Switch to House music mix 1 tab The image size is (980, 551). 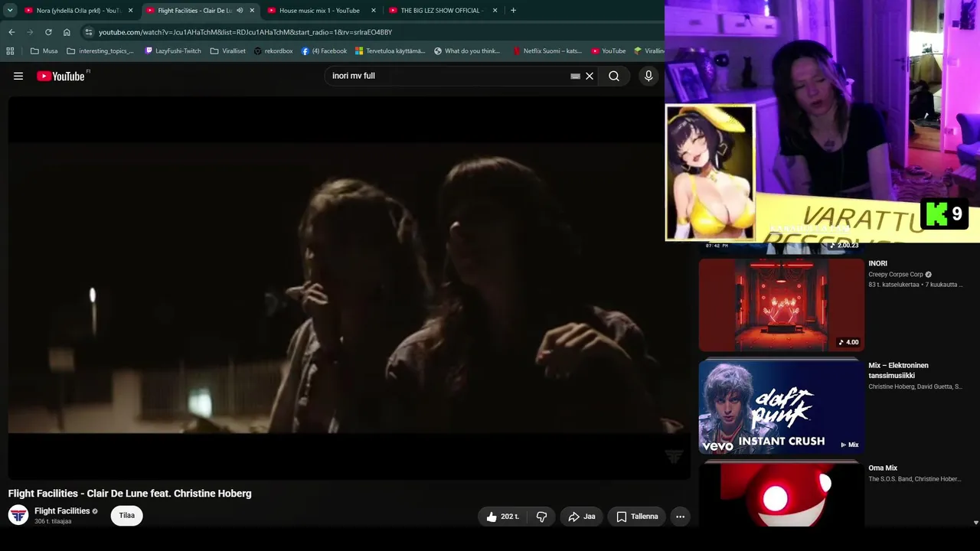[x=320, y=11]
